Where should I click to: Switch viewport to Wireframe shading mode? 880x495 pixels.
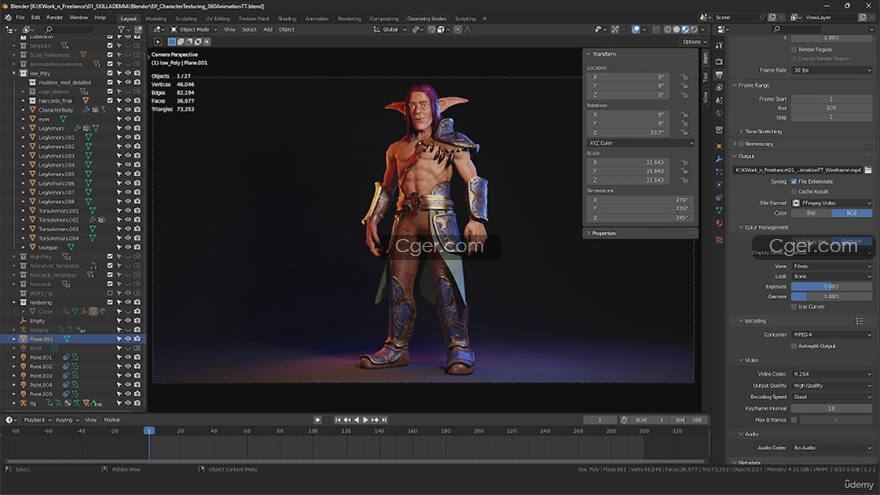(668, 29)
